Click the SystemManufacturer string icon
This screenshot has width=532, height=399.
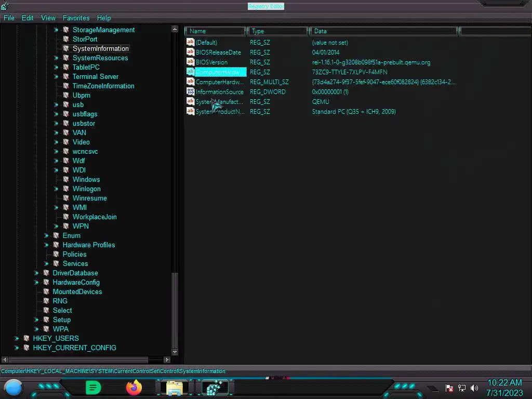[190, 101]
